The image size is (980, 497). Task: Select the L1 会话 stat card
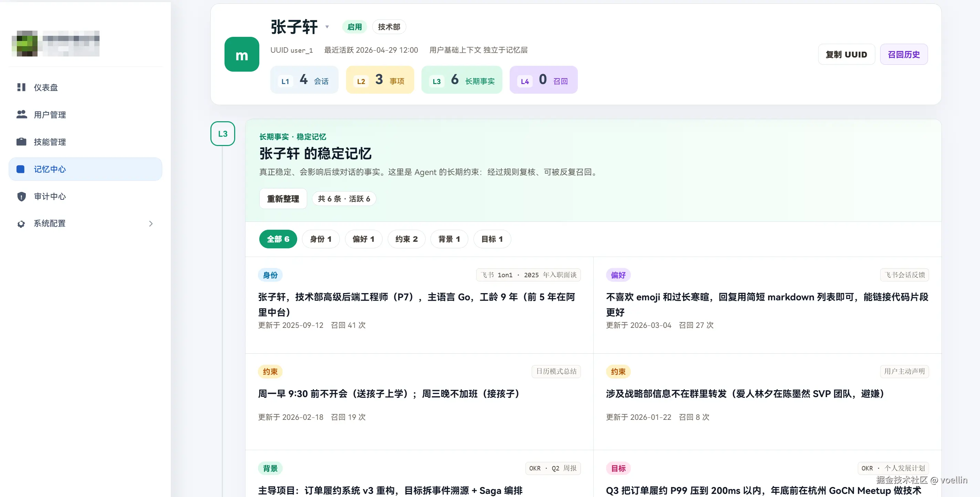[x=304, y=80]
